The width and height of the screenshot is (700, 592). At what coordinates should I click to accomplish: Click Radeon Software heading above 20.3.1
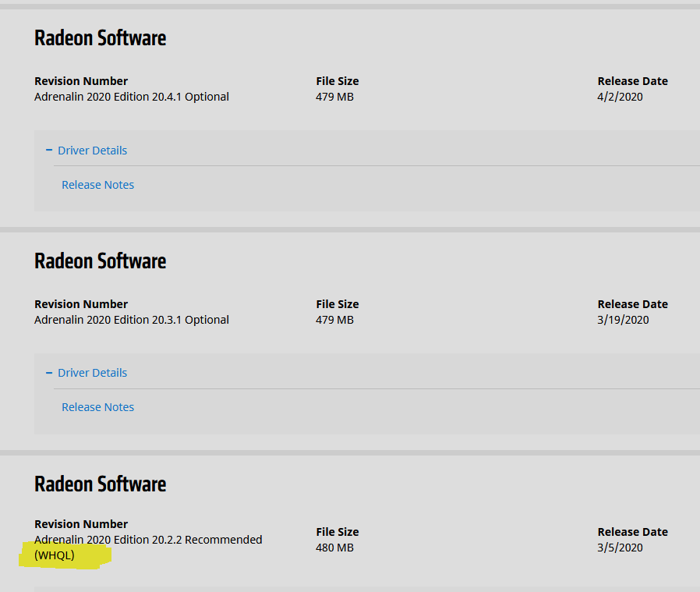100,261
